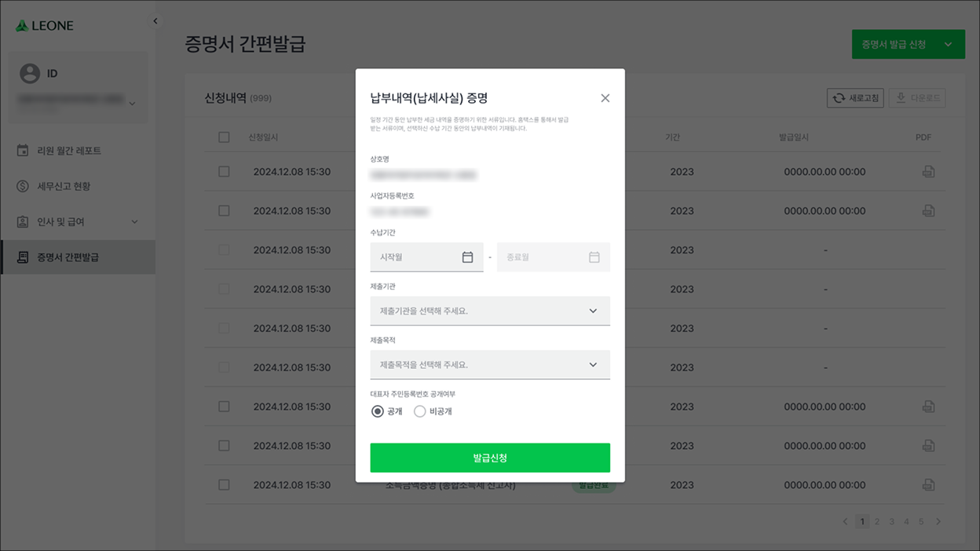Toggle the select-all checkbox in table header
Screen dimensions: 980x551
(x=224, y=137)
